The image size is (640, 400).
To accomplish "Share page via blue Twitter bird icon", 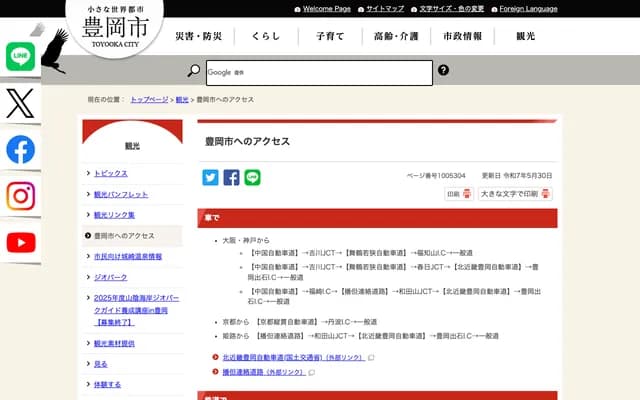I will tap(210, 177).
